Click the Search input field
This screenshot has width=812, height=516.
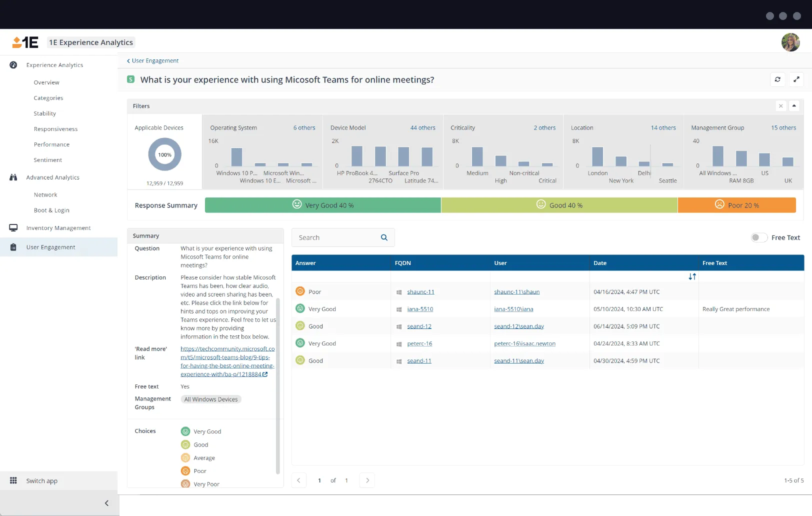tap(335, 237)
